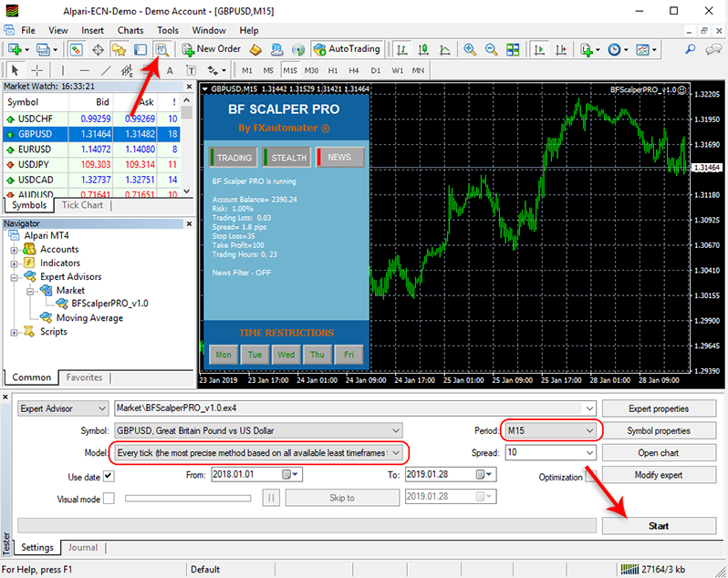Toggle the Wed time restriction button
The width and height of the screenshot is (728, 578).
point(286,355)
